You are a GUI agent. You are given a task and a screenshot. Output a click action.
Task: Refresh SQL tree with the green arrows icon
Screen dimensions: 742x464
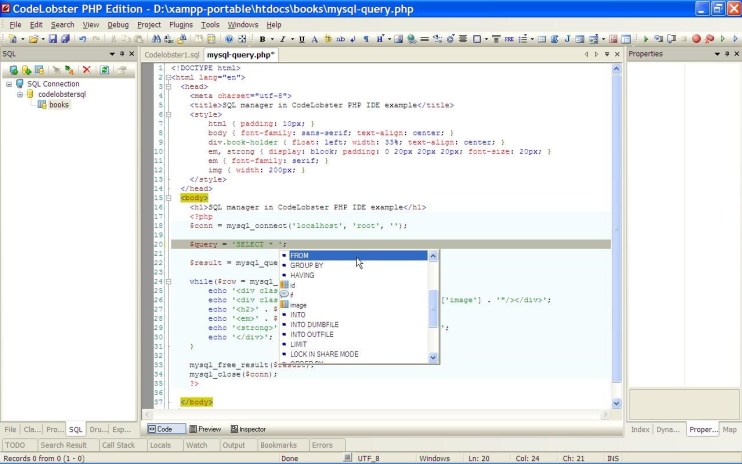pyautogui.click(x=104, y=70)
